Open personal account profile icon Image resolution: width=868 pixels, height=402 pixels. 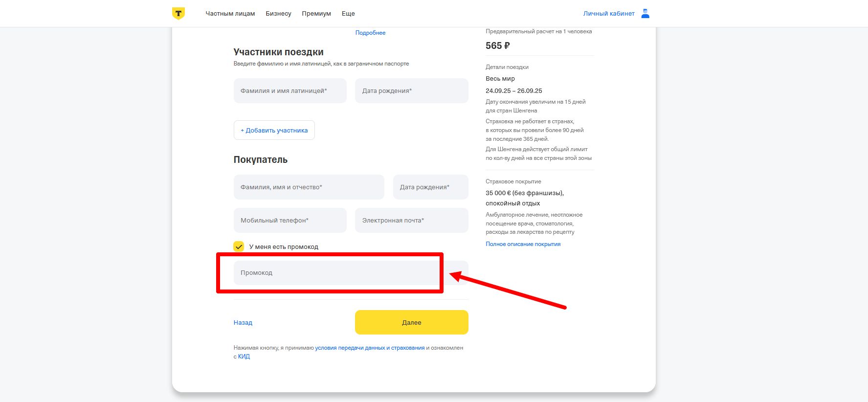point(645,13)
